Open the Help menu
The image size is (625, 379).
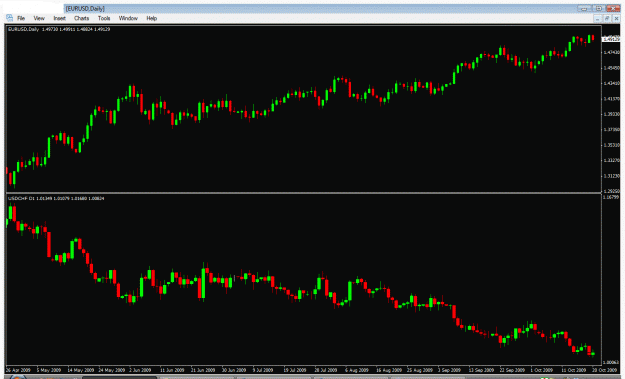pyautogui.click(x=151, y=18)
